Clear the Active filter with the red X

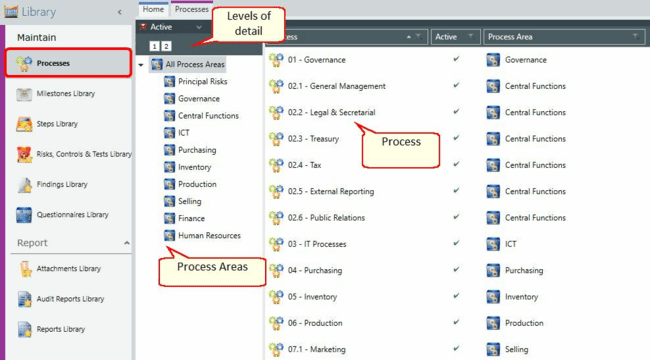[x=143, y=27]
